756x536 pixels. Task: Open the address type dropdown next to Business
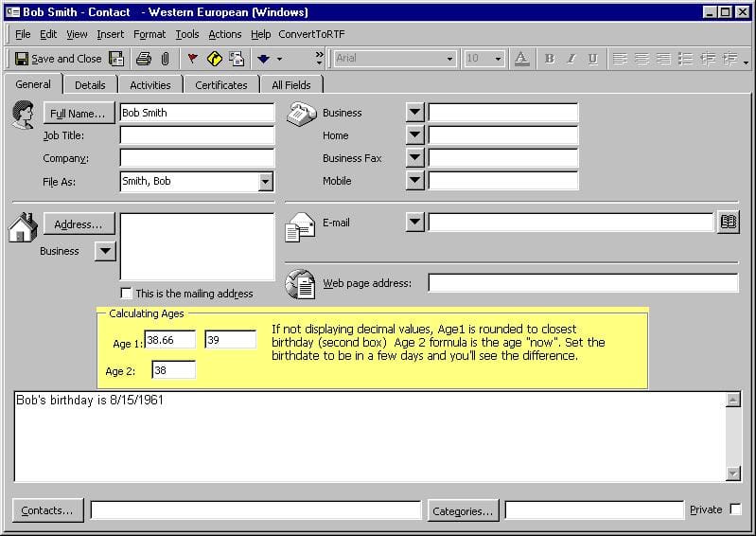(105, 251)
